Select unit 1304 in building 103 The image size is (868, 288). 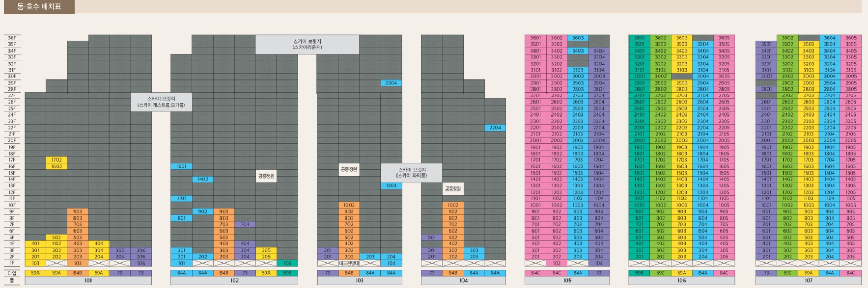[x=391, y=186]
